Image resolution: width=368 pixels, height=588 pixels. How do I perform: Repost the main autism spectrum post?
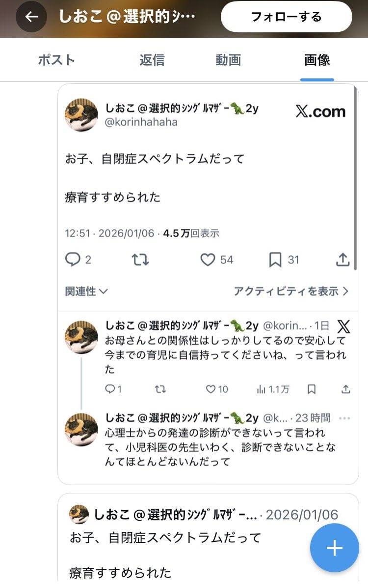pos(140,259)
